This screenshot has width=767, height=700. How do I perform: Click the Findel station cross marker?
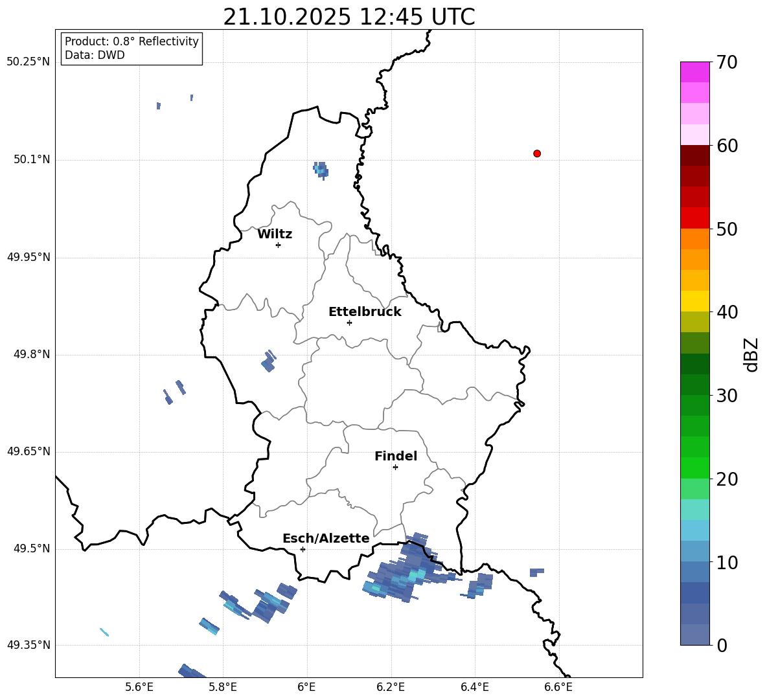click(395, 468)
